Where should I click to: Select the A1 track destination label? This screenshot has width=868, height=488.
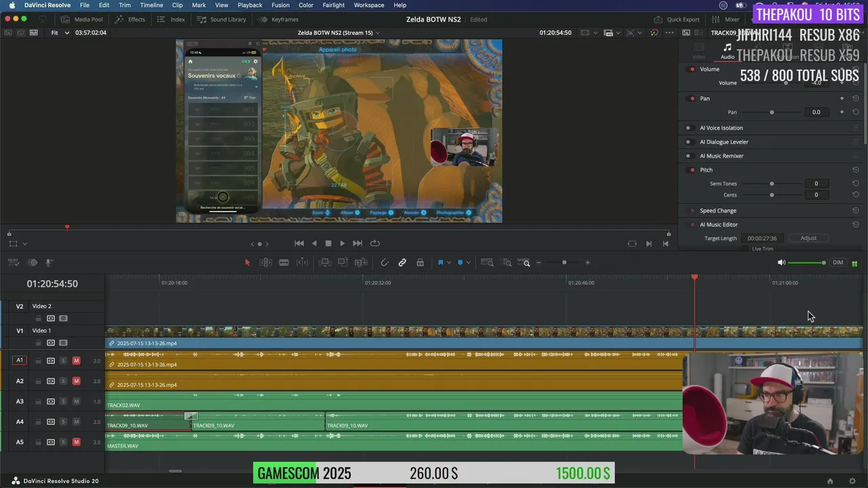[20, 361]
